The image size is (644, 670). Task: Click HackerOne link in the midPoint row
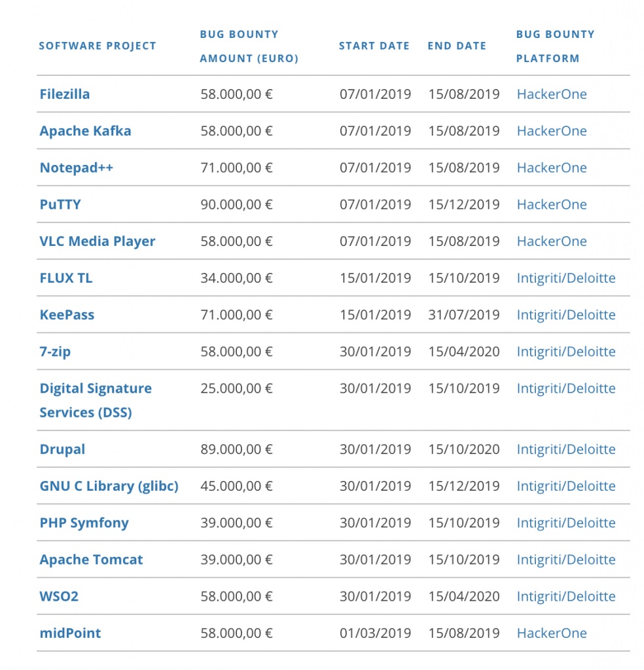click(x=552, y=633)
